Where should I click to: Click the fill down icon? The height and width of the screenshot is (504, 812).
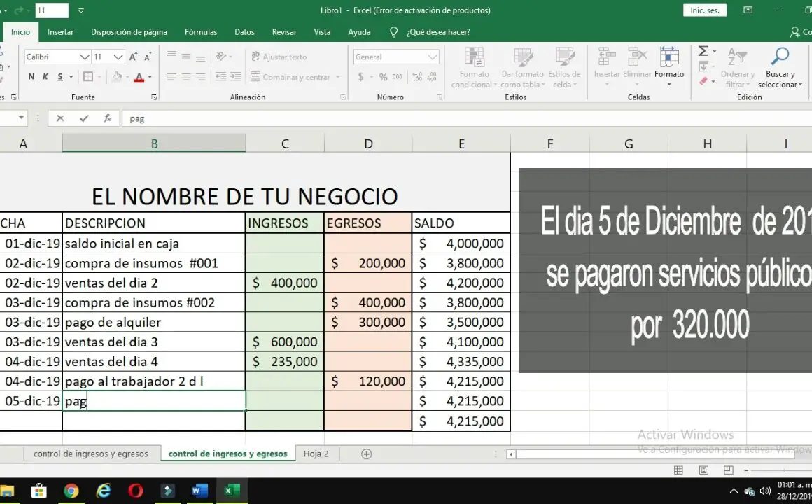tap(703, 66)
